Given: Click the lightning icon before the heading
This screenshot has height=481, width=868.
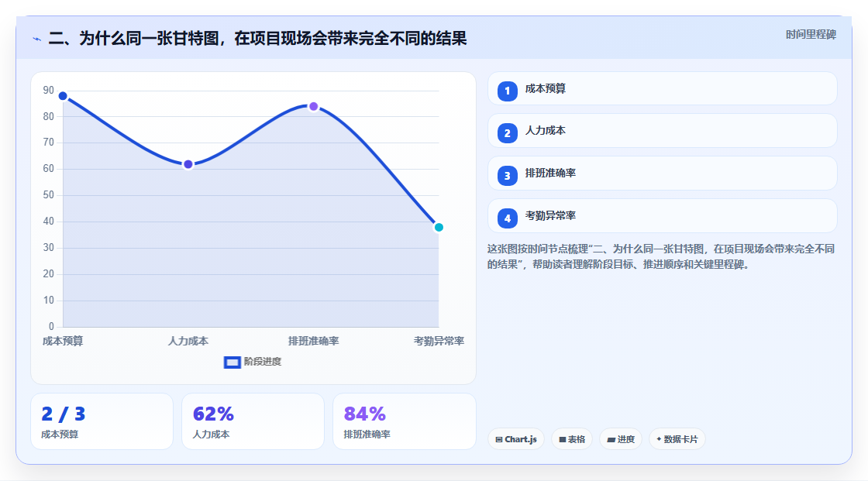Looking at the screenshot, I should tap(36, 39).
